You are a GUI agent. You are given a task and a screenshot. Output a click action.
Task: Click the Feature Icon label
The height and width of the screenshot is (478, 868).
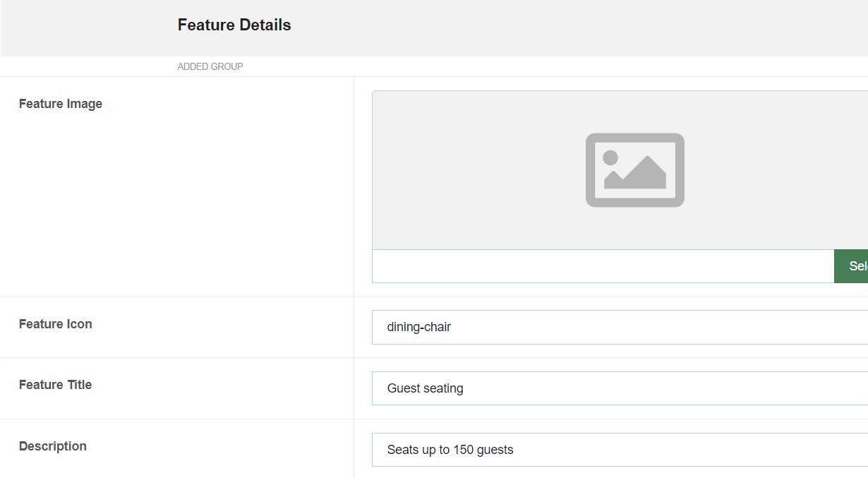click(56, 324)
